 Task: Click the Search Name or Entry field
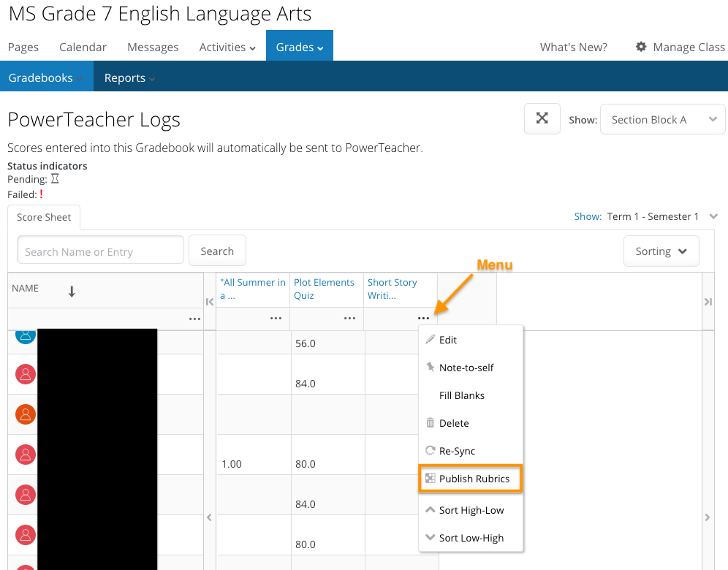pos(101,251)
